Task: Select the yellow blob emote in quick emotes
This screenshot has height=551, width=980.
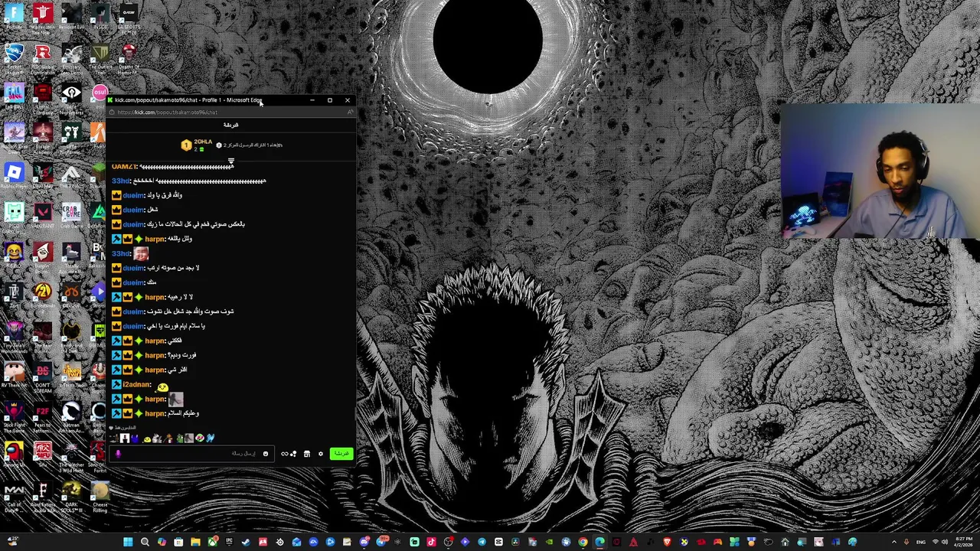Action: (147, 440)
